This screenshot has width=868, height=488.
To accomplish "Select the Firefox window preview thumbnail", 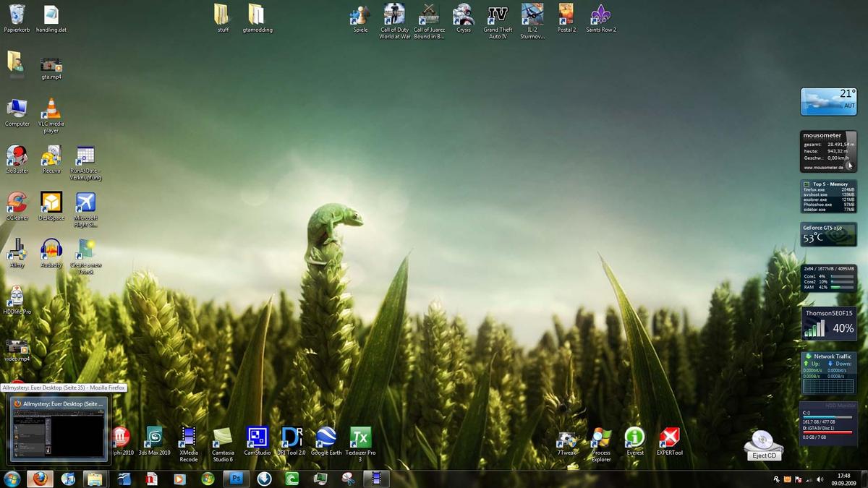I will (x=58, y=431).
